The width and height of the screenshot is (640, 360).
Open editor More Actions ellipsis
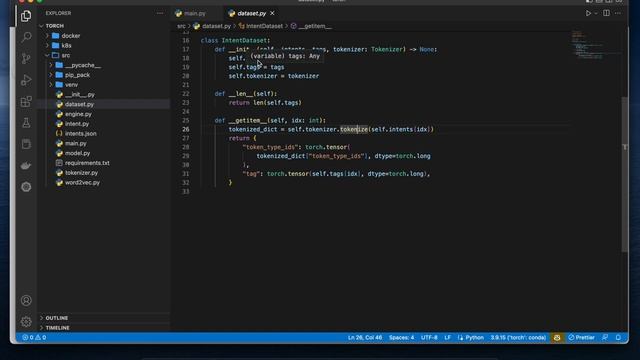pyautogui.click(x=618, y=13)
